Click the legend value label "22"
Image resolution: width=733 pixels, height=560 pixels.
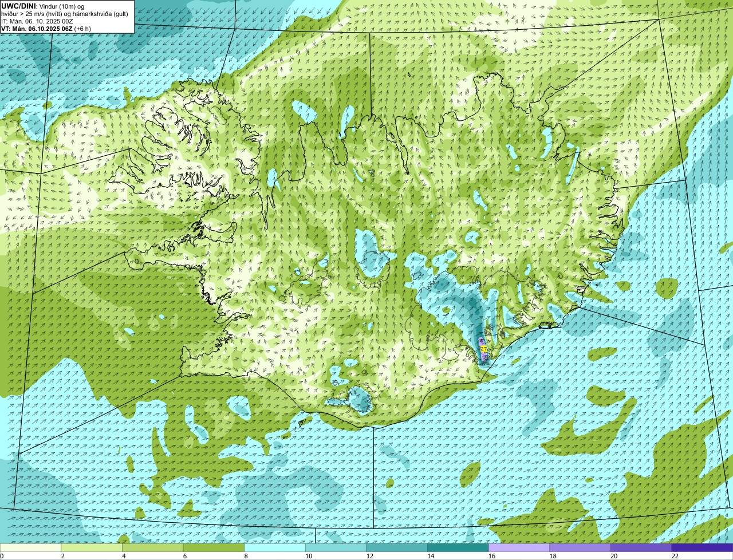675,556
